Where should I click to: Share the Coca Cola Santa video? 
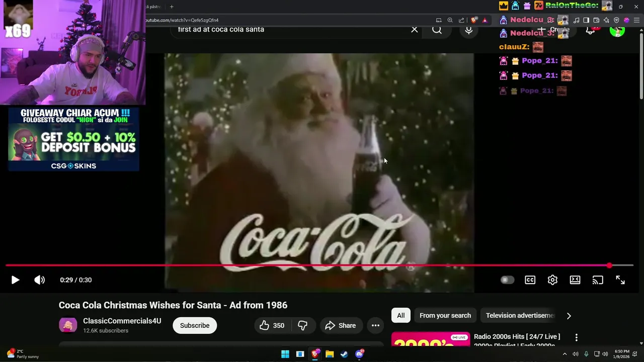(341, 325)
